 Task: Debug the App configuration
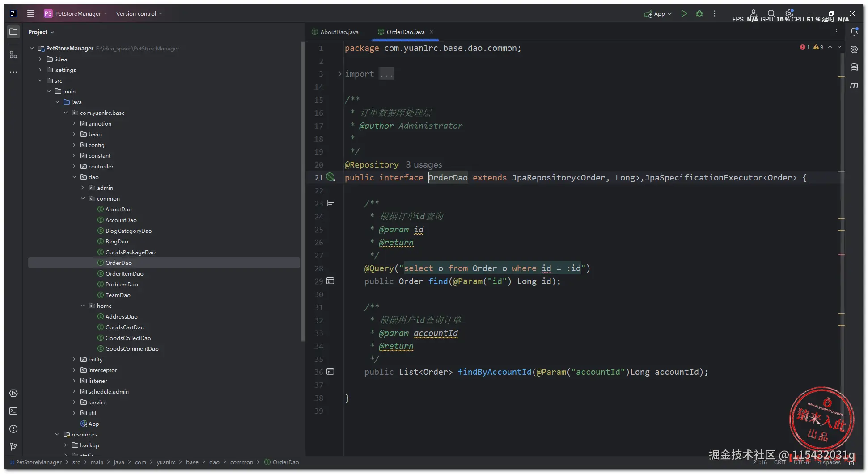coord(699,13)
